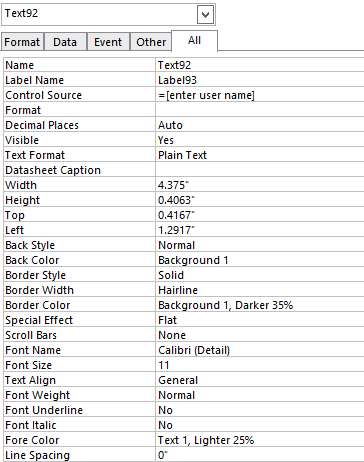Click the Font Name value Calibri (Detail)
The width and height of the screenshot is (364, 462).
tap(260, 350)
